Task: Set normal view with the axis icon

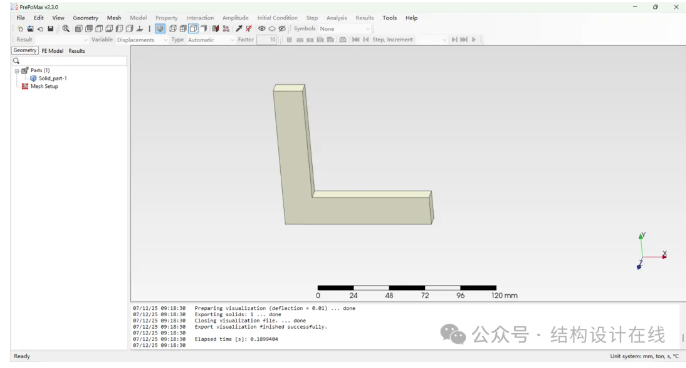Action: point(140,29)
